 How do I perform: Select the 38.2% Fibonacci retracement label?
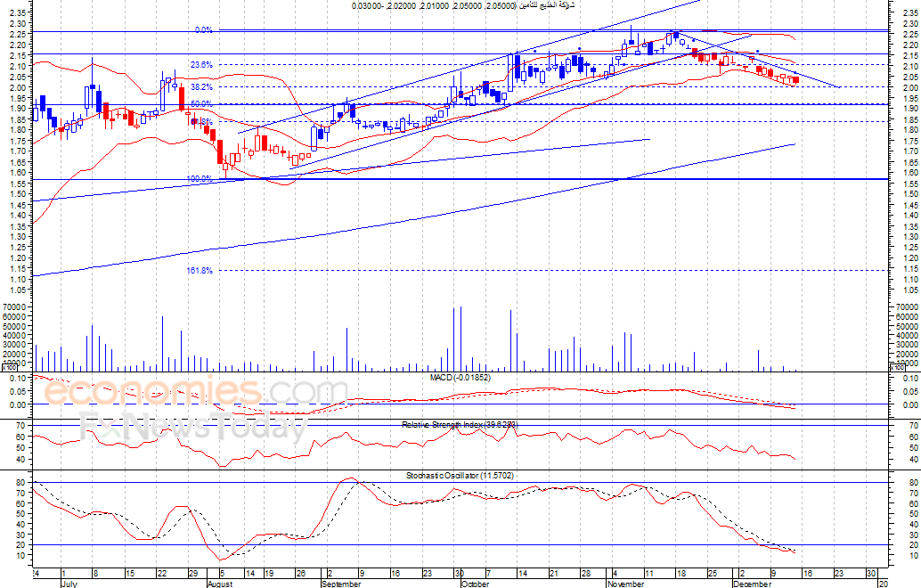[200, 87]
